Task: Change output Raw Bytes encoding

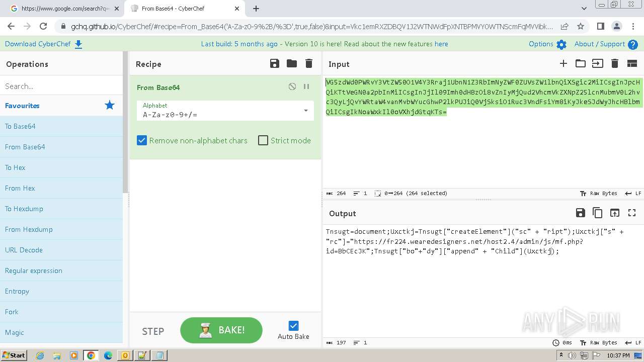Action: pos(599,342)
